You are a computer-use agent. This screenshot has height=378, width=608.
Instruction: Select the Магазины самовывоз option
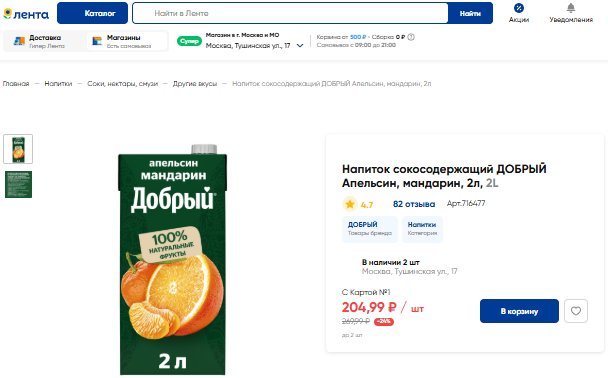126,41
